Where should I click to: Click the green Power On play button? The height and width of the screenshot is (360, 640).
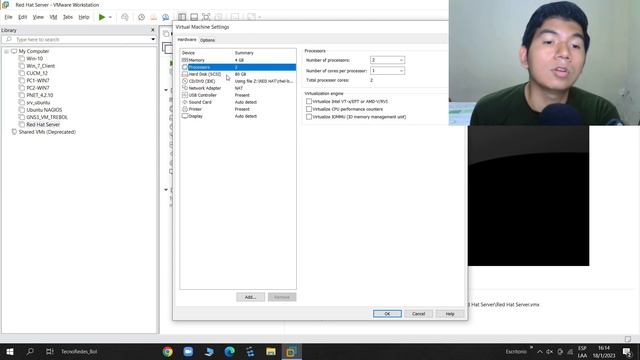point(102,17)
